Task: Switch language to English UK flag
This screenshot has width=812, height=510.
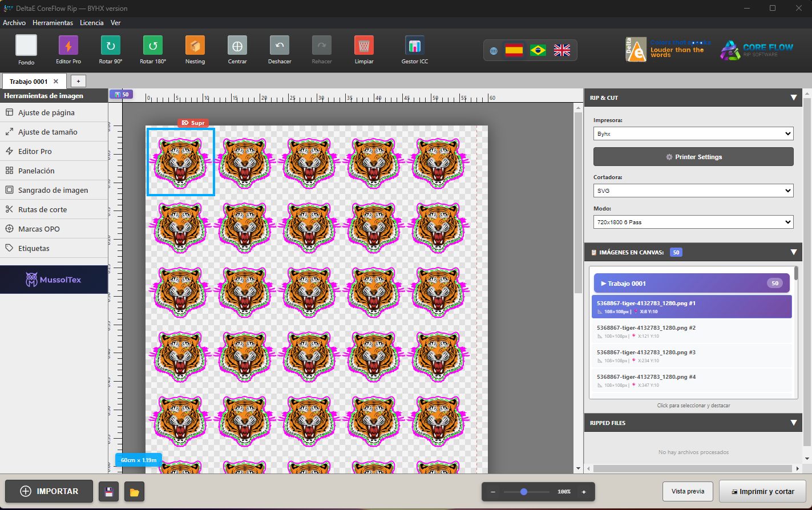Action: (562, 50)
